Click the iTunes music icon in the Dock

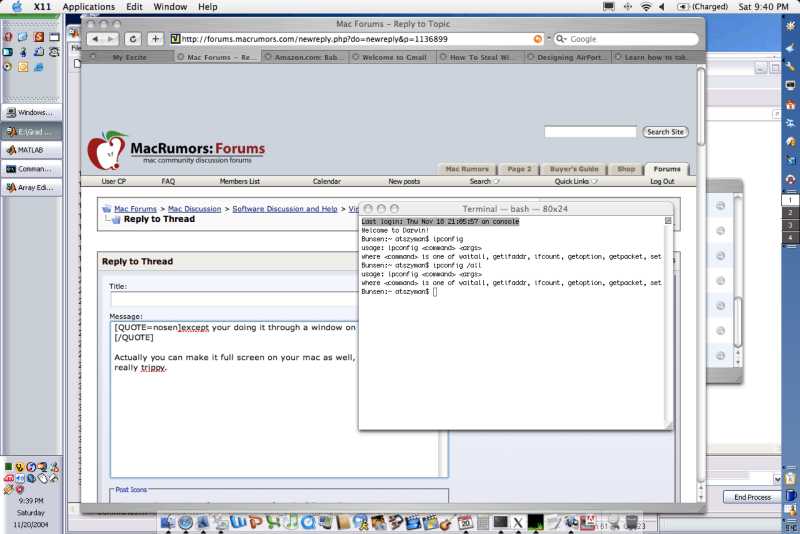291,522
